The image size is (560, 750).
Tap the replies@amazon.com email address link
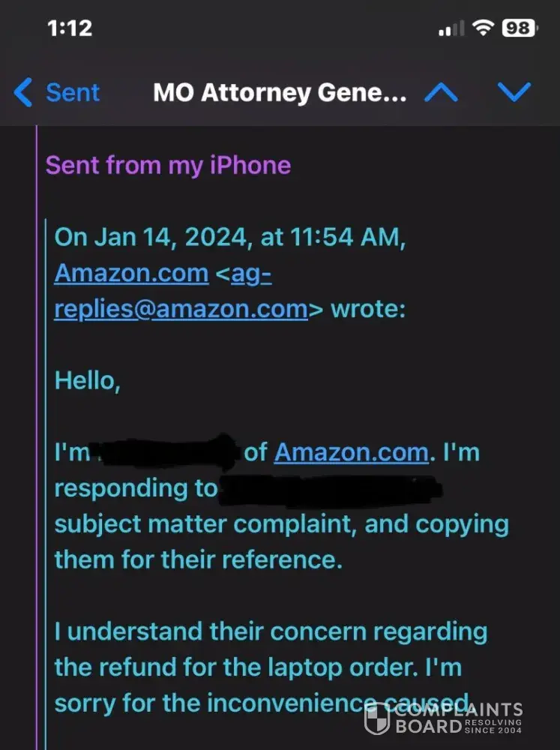(181, 308)
